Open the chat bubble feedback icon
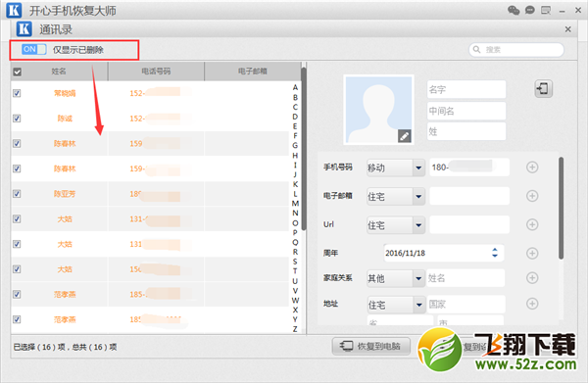 (529, 10)
